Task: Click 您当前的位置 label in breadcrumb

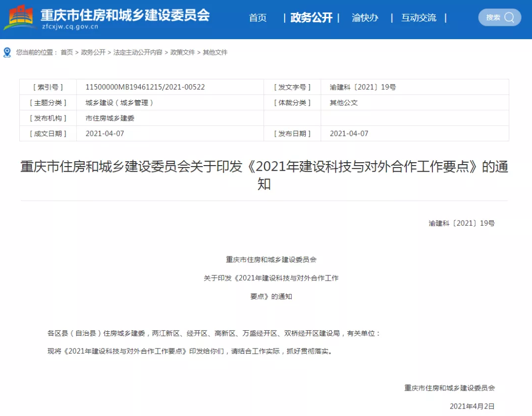Action: click(x=37, y=52)
